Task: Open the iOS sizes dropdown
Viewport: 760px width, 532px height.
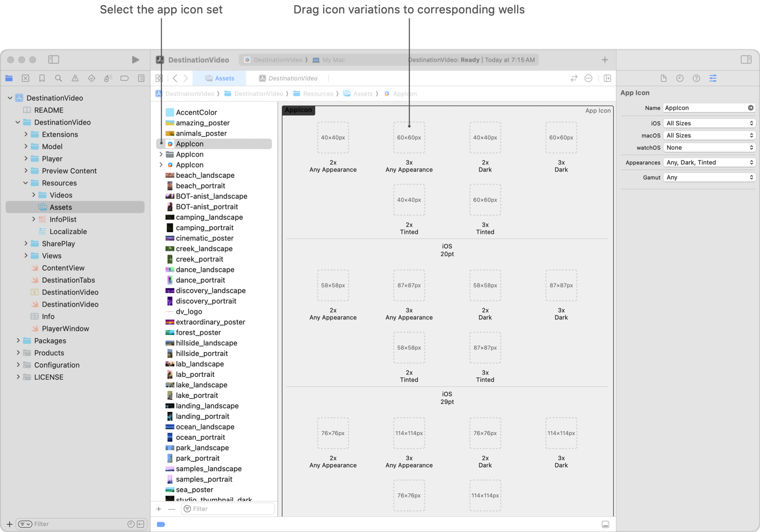Action: (709, 124)
